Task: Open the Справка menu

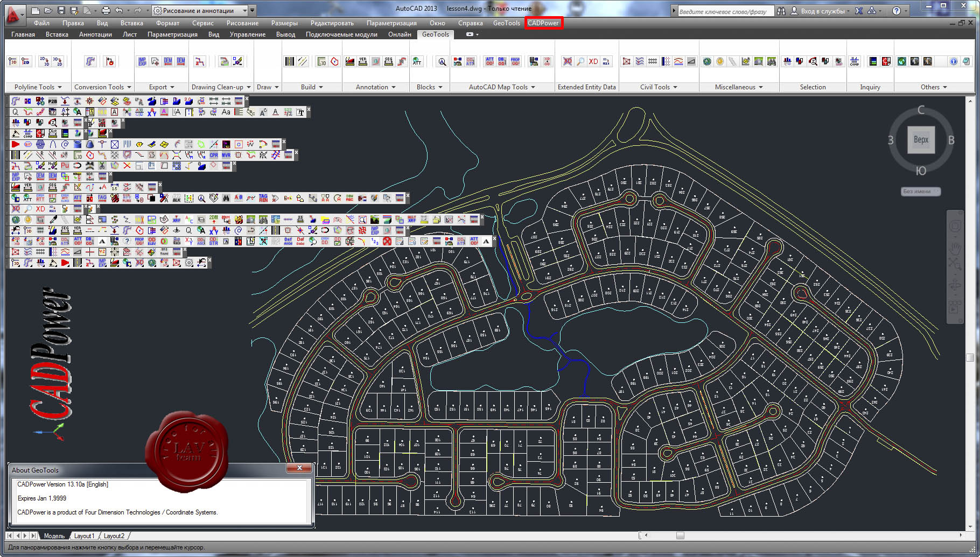Action: pyautogui.click(x=470, y=23)
